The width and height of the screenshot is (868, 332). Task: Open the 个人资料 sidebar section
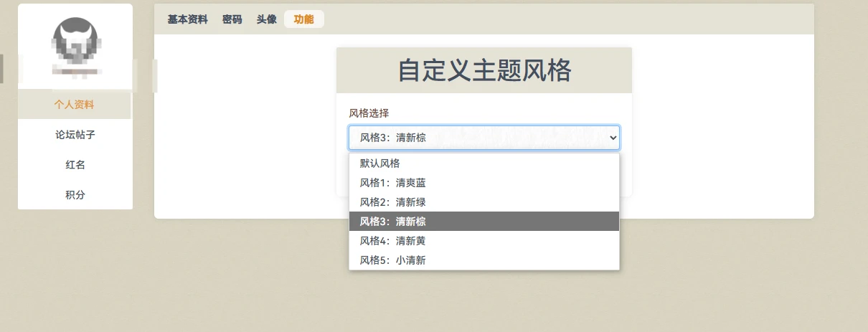(x=75, y=105)
